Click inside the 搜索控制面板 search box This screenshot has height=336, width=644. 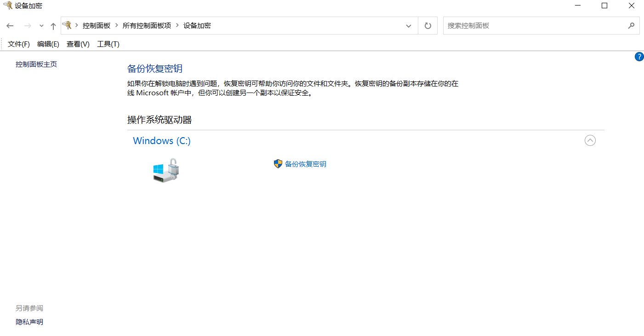(506, 25)
